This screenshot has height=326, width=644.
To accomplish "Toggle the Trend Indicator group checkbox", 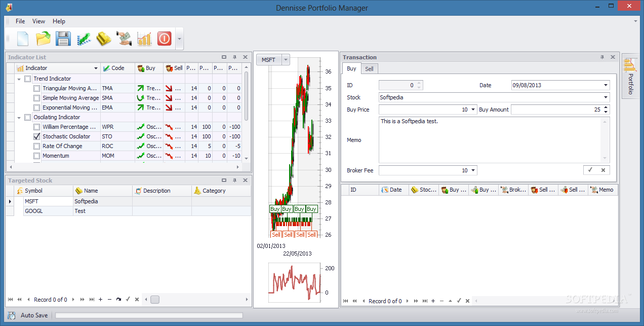I will pos(28,79).
